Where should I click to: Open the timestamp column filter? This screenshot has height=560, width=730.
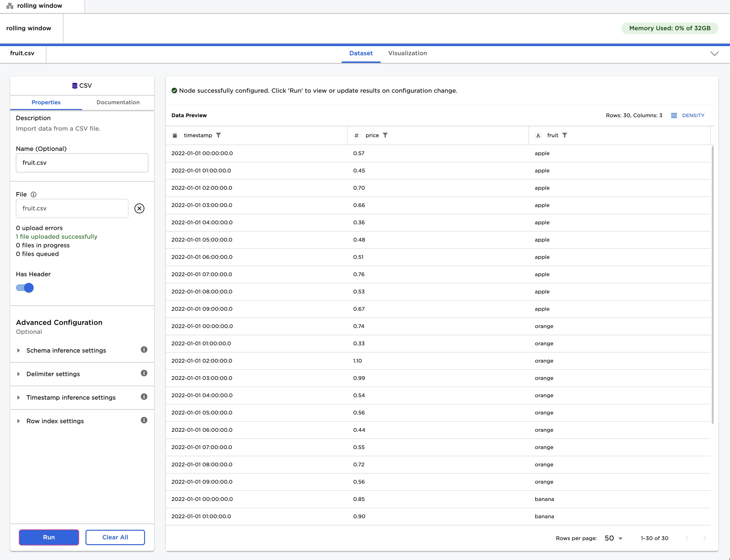(219, 135)
